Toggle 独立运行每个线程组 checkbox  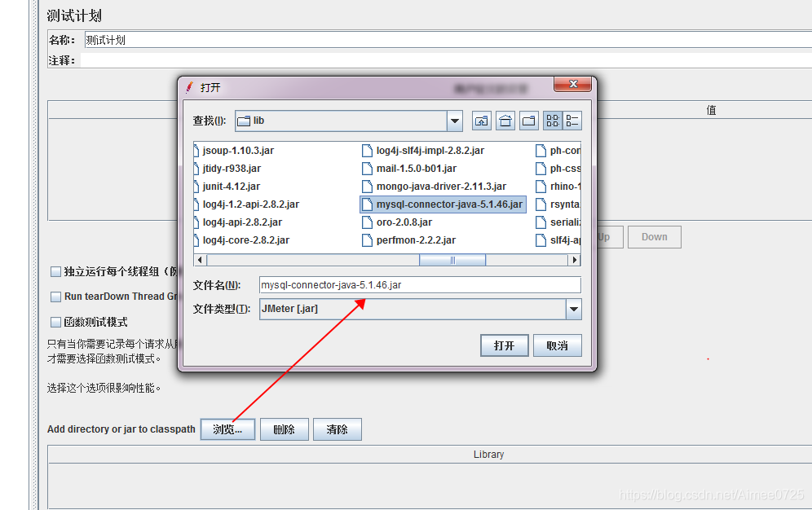56,271
